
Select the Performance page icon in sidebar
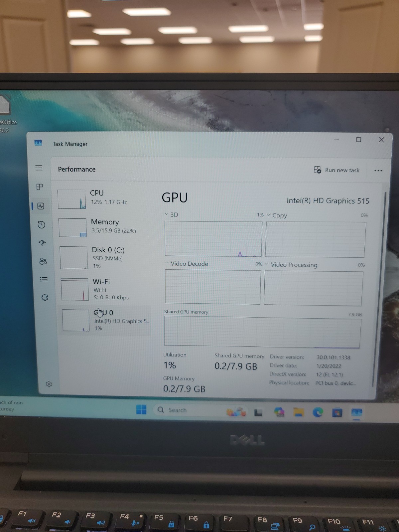click(41, 206)
